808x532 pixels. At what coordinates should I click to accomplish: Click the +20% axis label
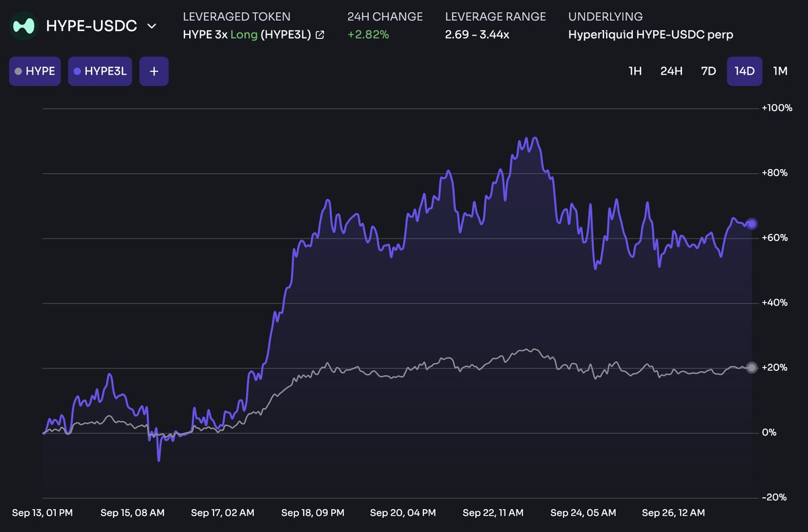[774, 368]
